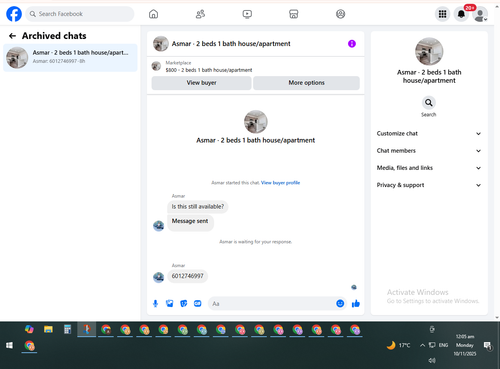Open the Marketplace icon in top navigation
Image resolution: width=500 pixels, height=369 pixels.
294,14
